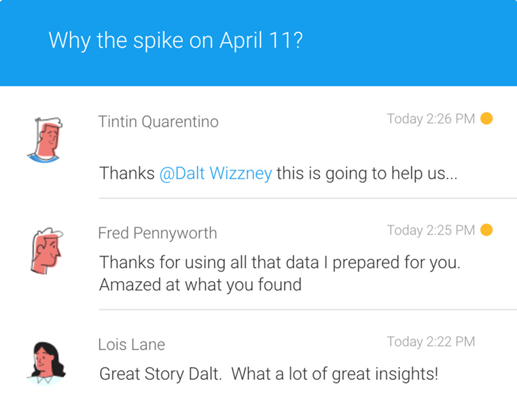Select the Tintin Quarentino name label
517x420 pixels.
(158, 121)
